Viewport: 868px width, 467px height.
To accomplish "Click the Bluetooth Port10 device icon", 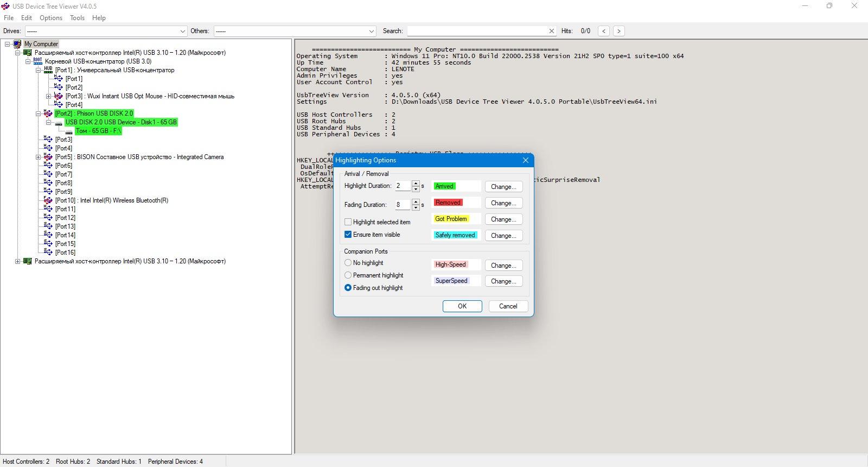I will coord(48,200).
